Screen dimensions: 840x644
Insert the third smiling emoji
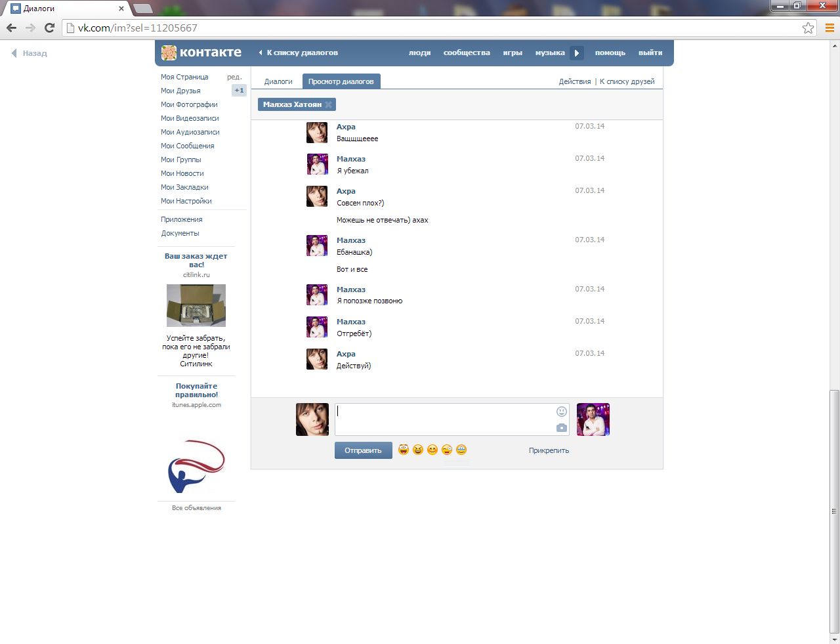pyautogui.click(x=432, y=450)
